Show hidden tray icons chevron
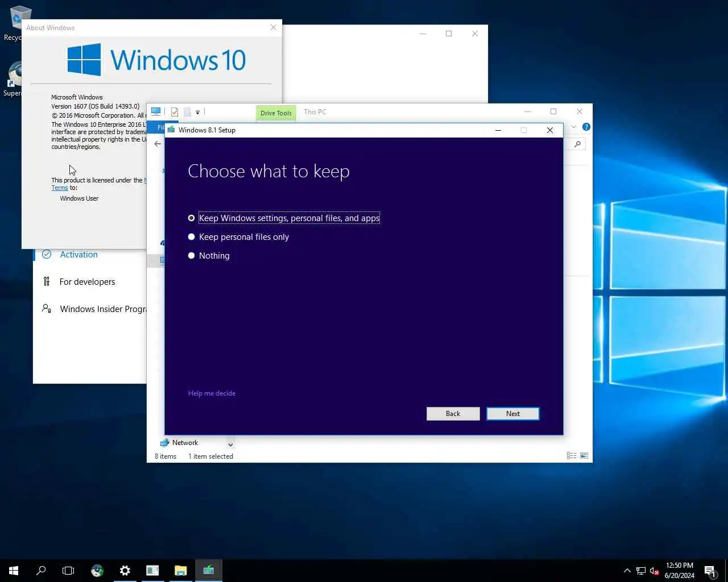 click(x=627, y=571)
